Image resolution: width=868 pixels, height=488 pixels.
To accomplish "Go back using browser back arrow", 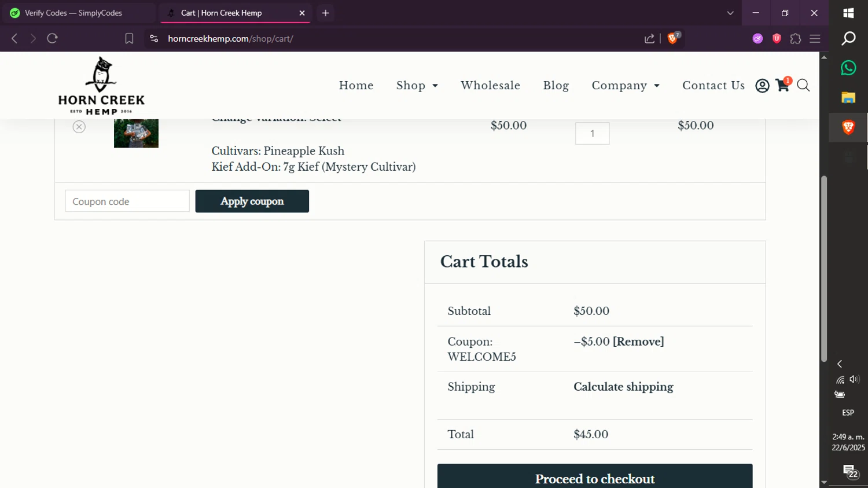I will pyautogui.click(x=14, y=38).
